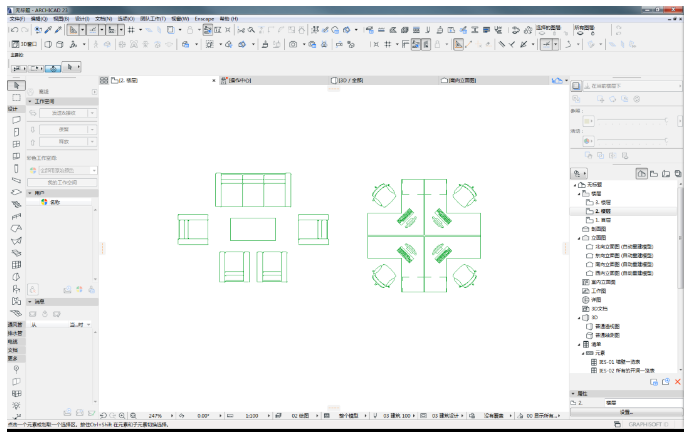Pick the Wall tool in toolbox
Image resolution: width=692 pixels, height=439 pixels.
coord(16,120)
